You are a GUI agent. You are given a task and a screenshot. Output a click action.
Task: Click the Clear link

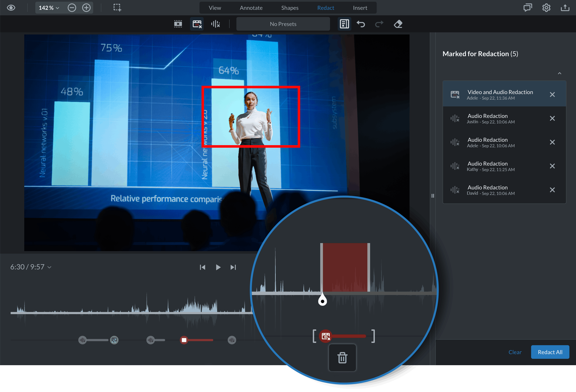(515, 352)
